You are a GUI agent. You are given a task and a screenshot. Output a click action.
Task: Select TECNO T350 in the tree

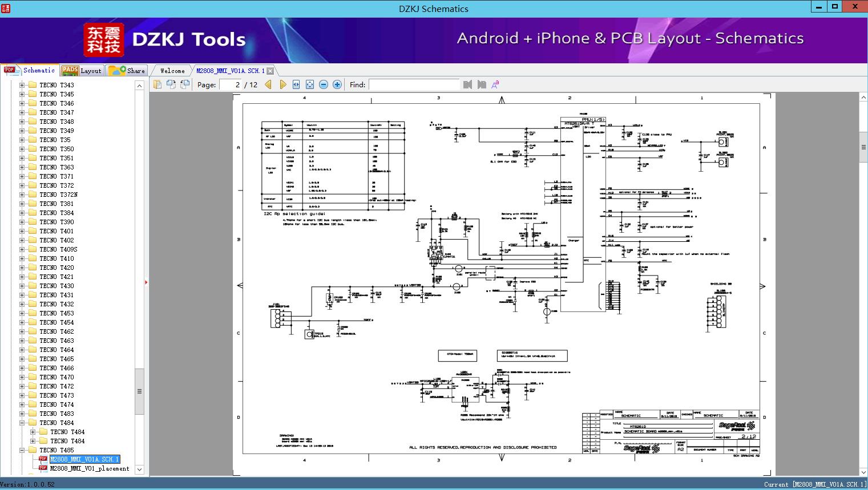(56, 149)
